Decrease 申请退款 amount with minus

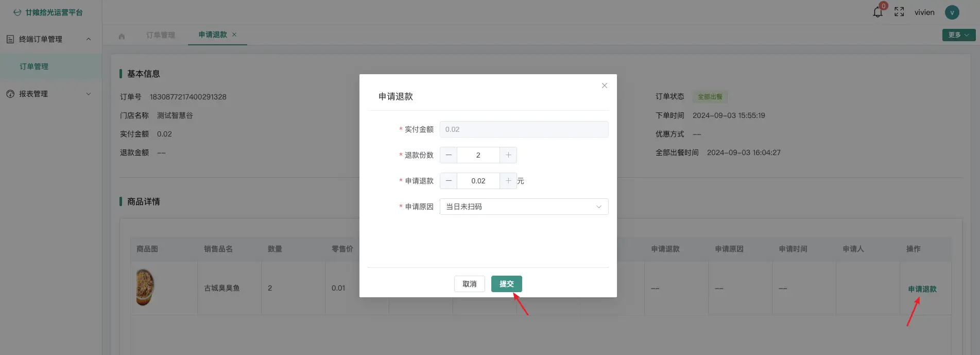click(449, 181)
